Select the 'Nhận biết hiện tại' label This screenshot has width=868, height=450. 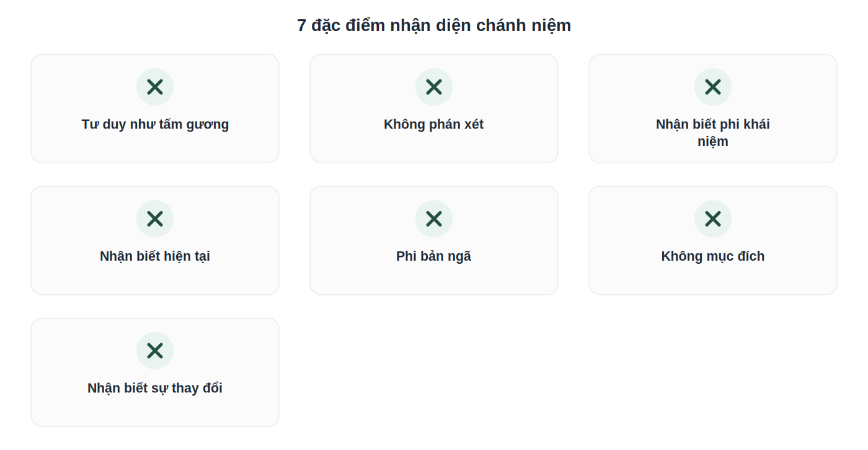[x=155, y=256]
